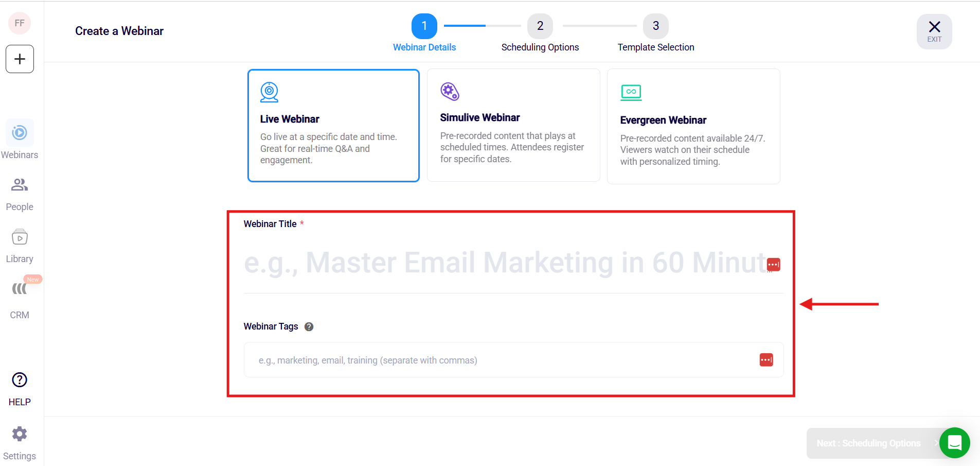Click the FF profile avatar
The width and height of the screenshot is (980, 466).
[20, 23]
